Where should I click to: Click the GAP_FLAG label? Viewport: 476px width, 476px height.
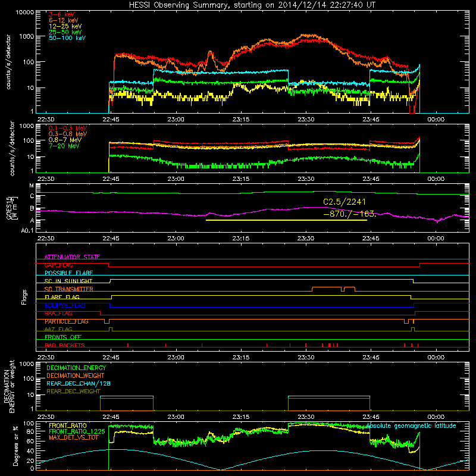click(x=58, y=265)
